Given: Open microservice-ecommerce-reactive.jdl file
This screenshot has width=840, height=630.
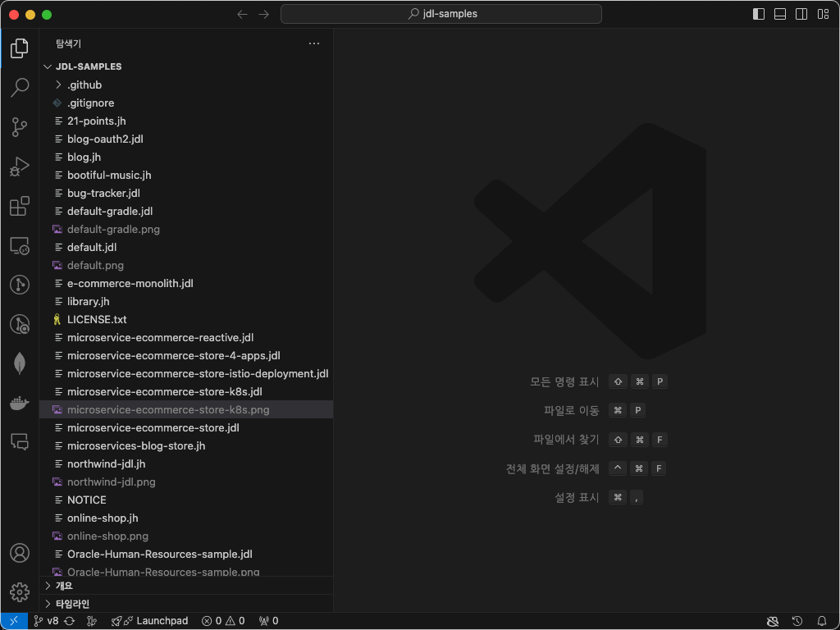Looking at the screenshot, I should pos(186,337).
